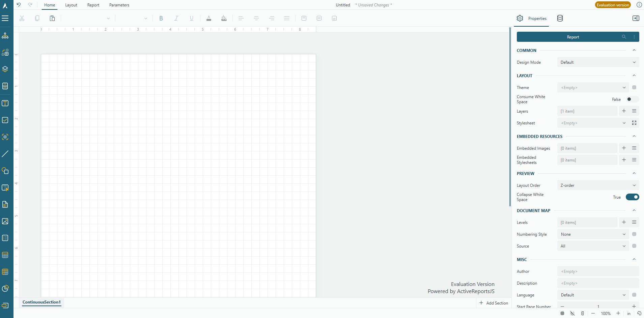The height and width of the screenshot is (318, 644).
Task: Open the font color swatch picker
Action: (209, 18)
